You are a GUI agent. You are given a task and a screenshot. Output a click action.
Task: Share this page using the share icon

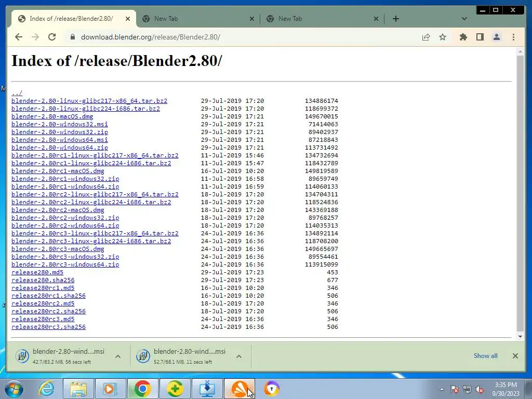click(426, 37)
